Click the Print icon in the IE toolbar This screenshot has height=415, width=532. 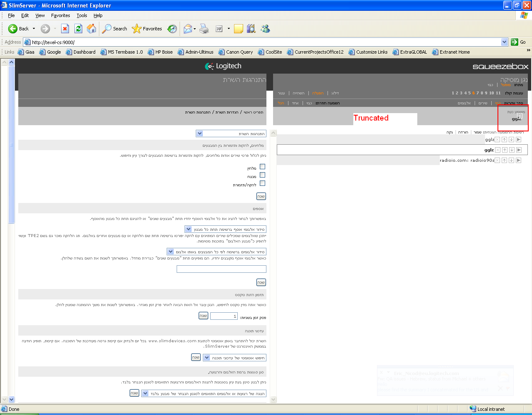coord(204,29)
